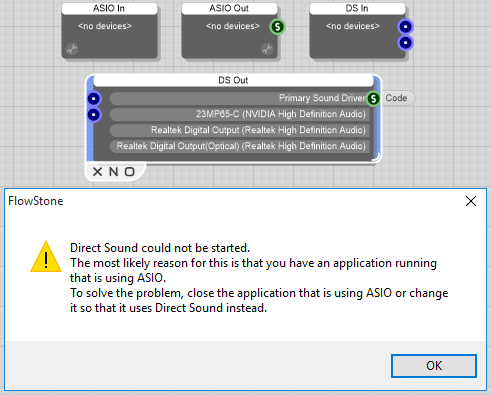
Task: Click the <no devices> text in ASIO In
Action: pyautogui.click(x=105, y=26)
